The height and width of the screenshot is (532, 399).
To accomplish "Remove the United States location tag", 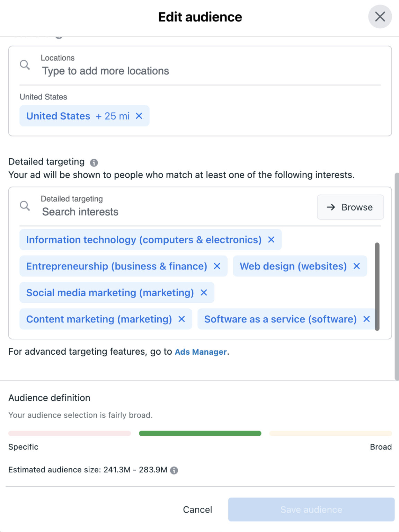I will [x=139, y=116].
